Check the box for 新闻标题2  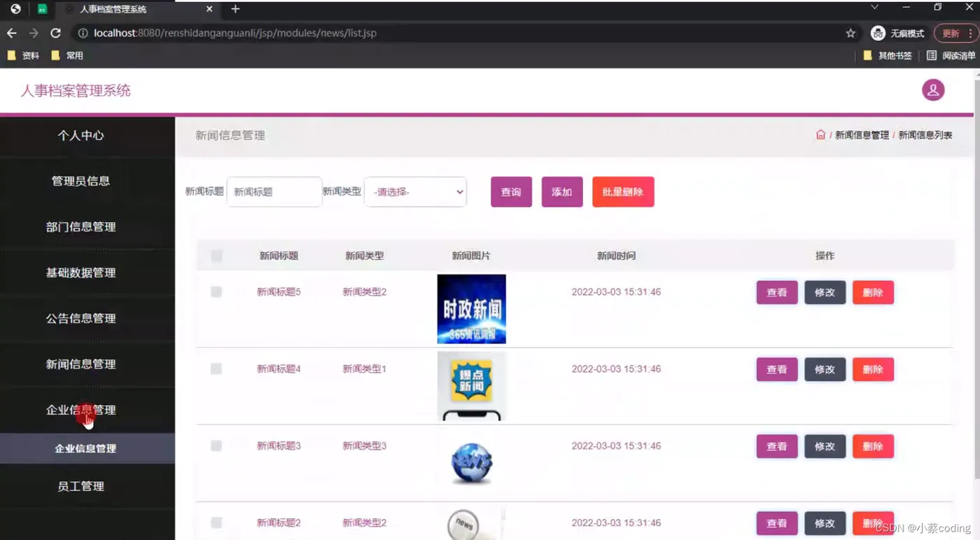click(216, 522)
